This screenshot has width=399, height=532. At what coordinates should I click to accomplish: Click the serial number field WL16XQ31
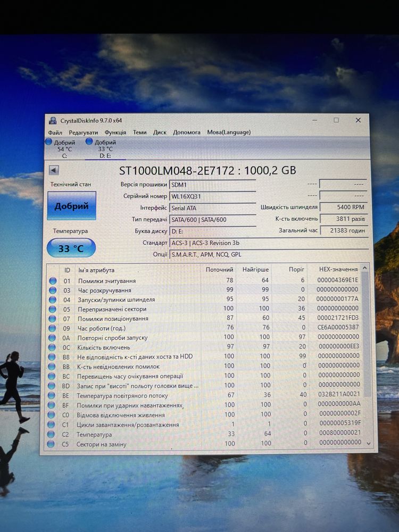(212, 196)
